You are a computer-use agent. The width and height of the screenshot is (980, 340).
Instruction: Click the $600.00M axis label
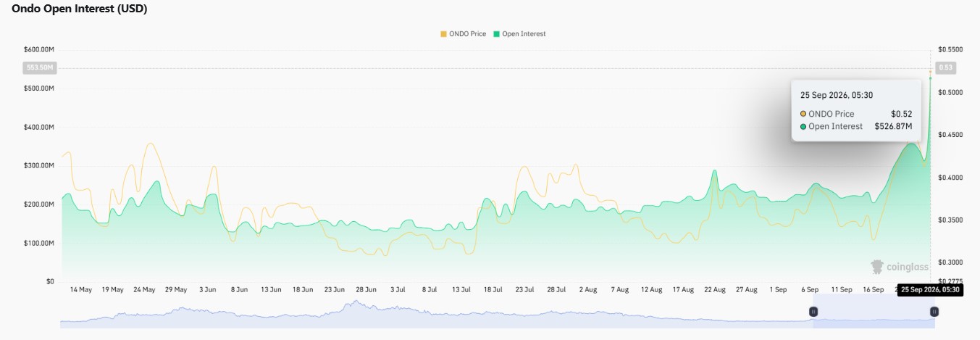pos(40,49)
